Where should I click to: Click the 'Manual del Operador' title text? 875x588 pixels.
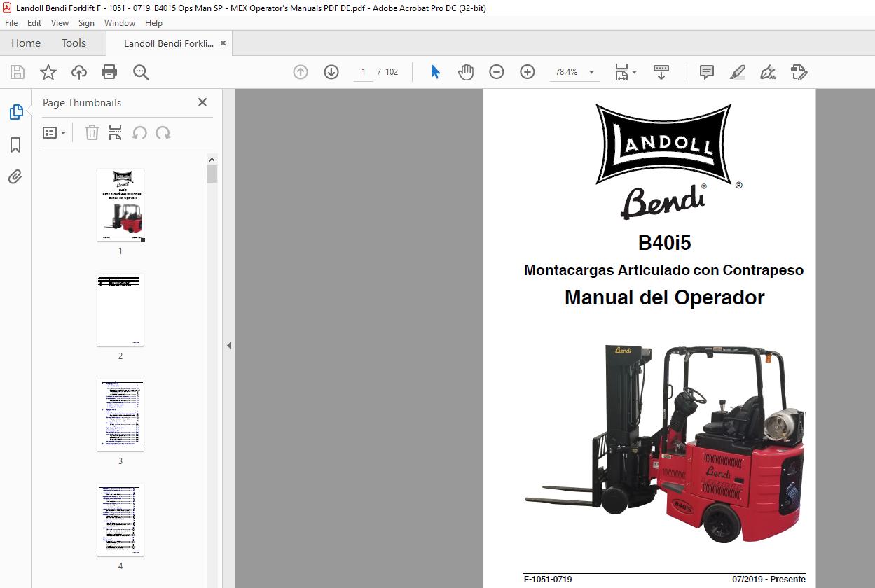pos(664,297)
